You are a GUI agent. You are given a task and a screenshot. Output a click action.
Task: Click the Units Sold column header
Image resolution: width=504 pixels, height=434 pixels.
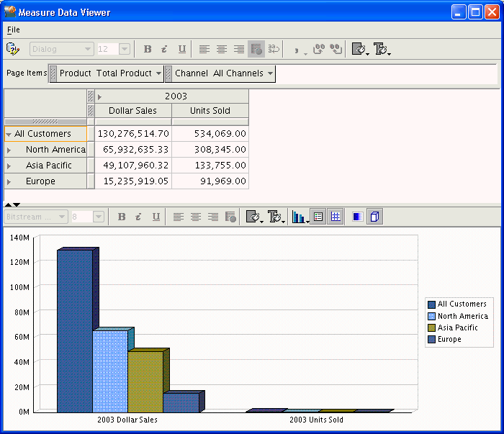tap(210, 111)
